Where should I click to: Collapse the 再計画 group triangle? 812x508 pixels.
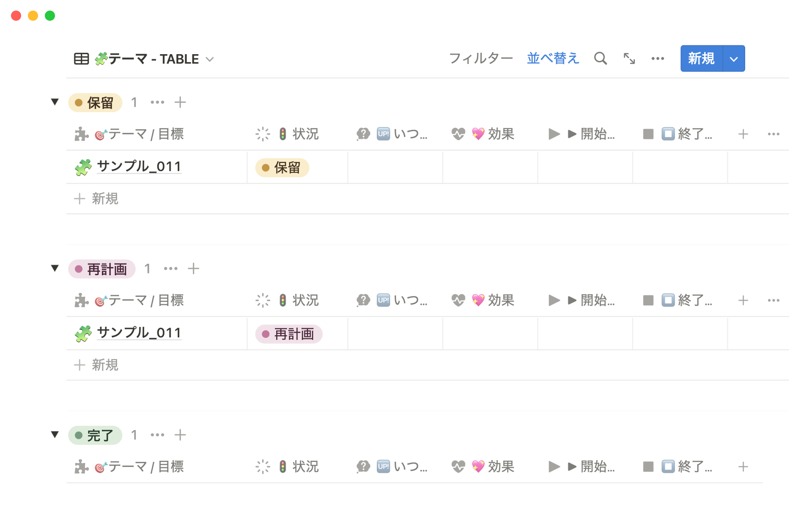pyautogui.click(x=55, y=268)
